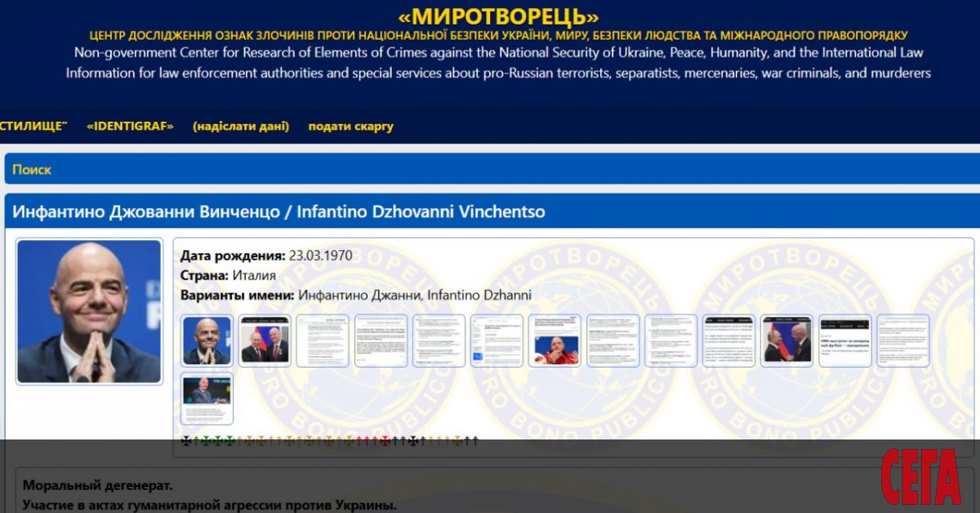Click the Варианты имени text line
This screenshot has width=980, height=513.
pos(355,295)
